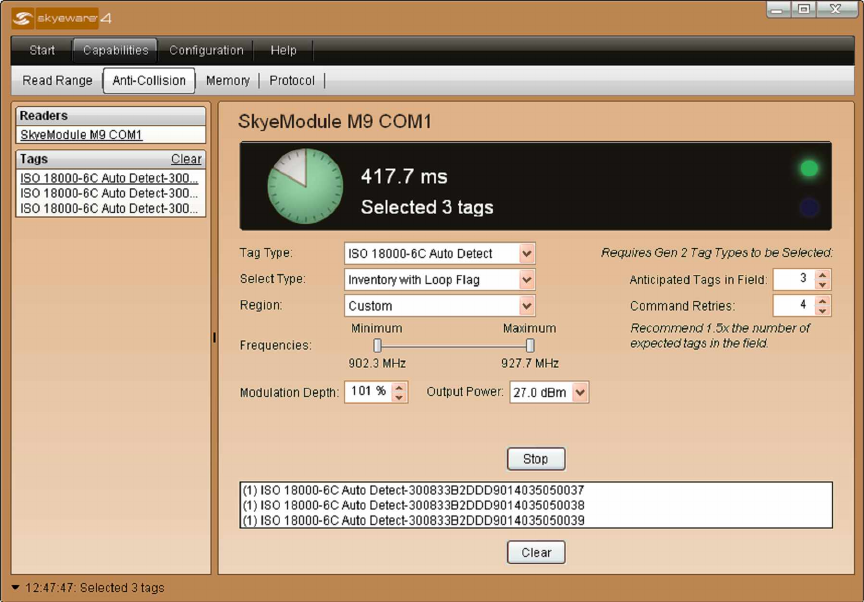Switch to the Memory sub-tab
This screenshot has width=864, height=602.
coord(228,80)
